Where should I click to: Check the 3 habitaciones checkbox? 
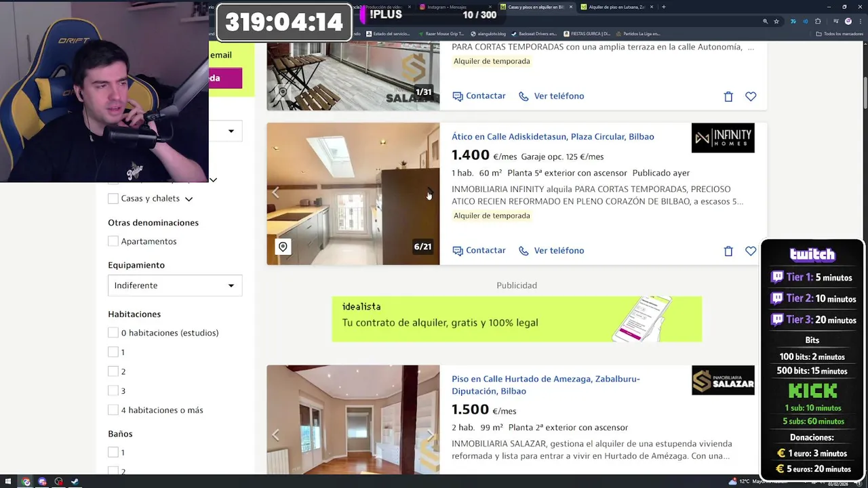click(113, 391)
